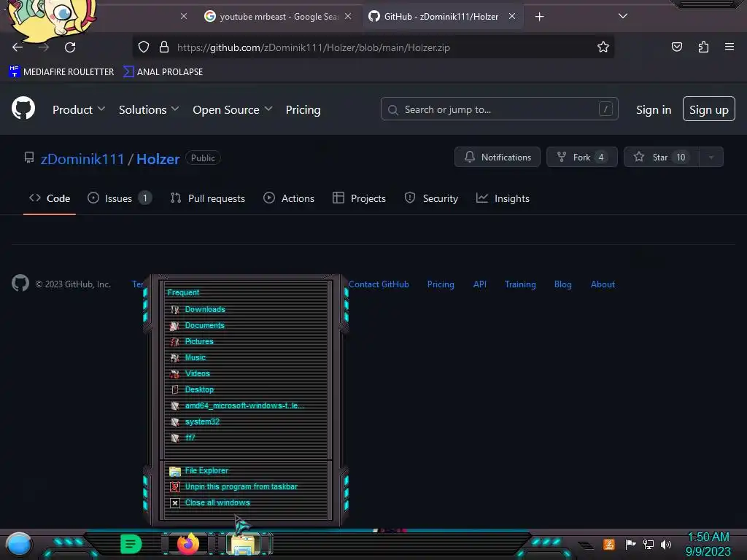
Task: Open amd64_microsoft-windows jump list folder
Action: 246,405
